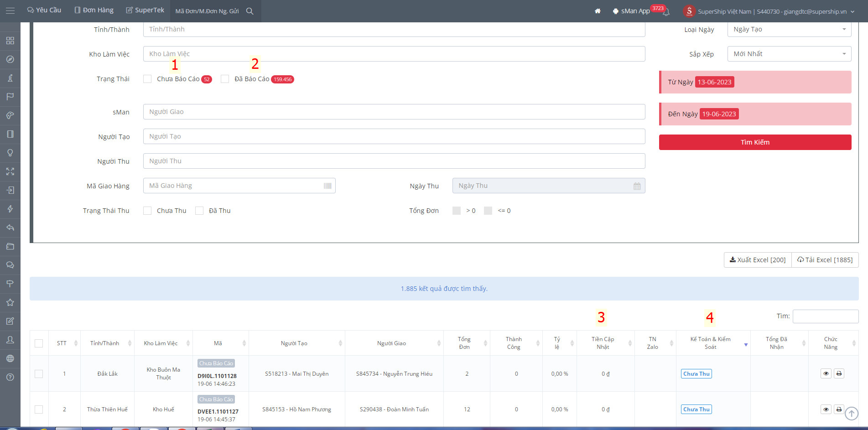Open the edit pencil icon in the sidebar

tap(10, 321)
